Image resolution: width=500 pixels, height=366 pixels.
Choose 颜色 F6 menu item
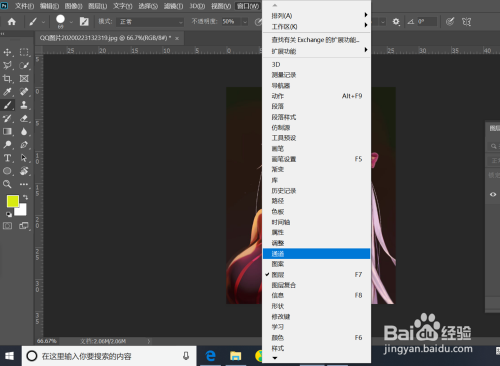point(316,338)
